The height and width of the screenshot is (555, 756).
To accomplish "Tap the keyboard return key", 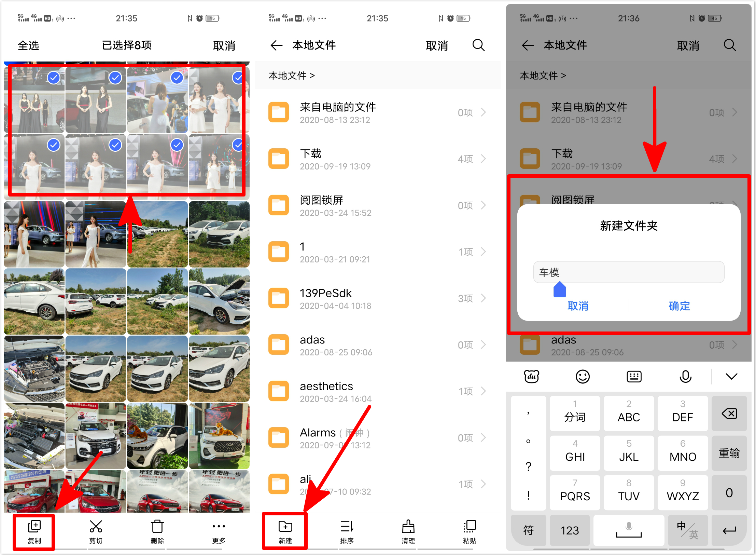I will (729, 530).
